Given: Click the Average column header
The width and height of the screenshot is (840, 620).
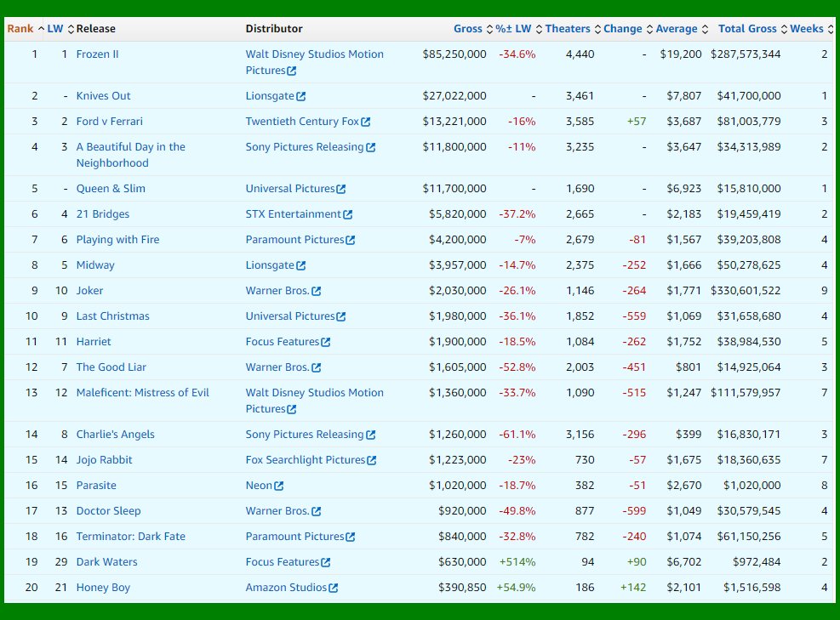Looking at the screenshot, I should (x=676, y=29).
